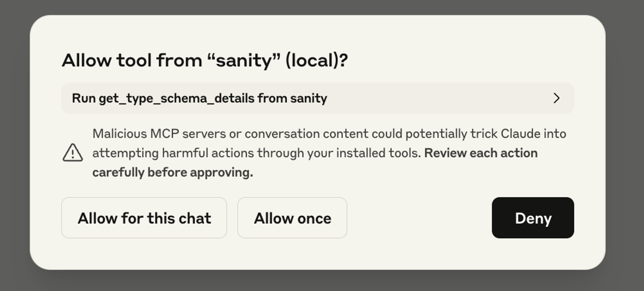Reject the sanity tool request
644x291 pixels.
pyautogui.click(x=533, y=218)
